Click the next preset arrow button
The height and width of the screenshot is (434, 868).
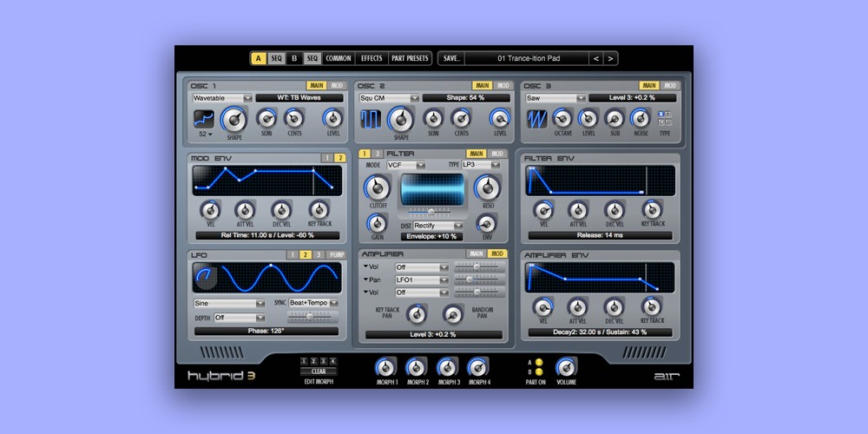click(611, 58)
